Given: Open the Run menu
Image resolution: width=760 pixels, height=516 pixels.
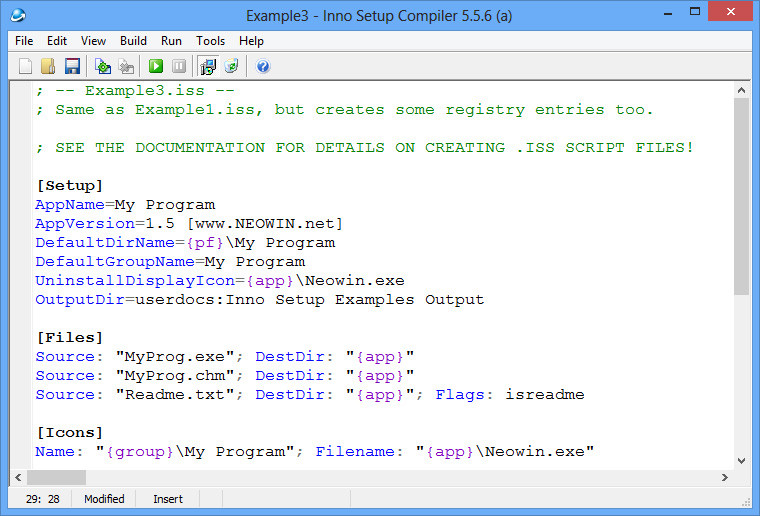Looking at the screenshot, I should (171, 41).
